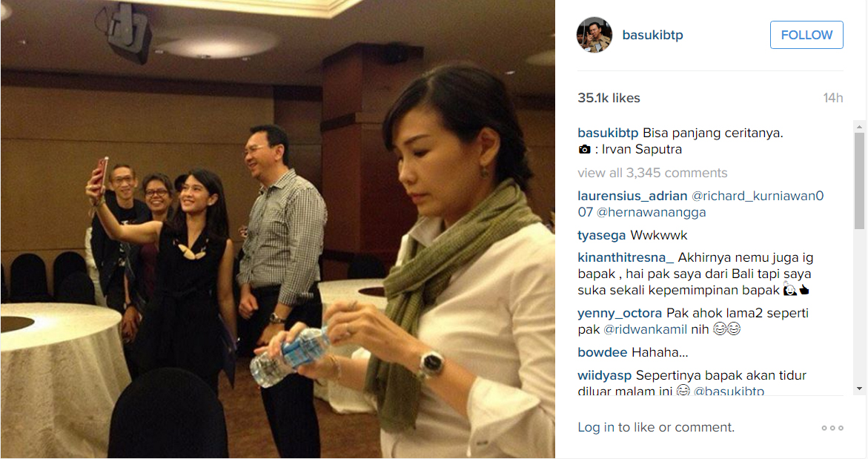This screenshot has width=868, height=459.
Task: Click the three-dot more options icon
Action: pos(832,428)
